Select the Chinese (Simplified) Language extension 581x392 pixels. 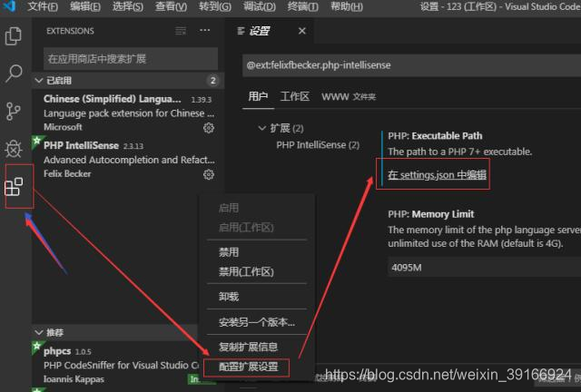[x=128, y=113]
